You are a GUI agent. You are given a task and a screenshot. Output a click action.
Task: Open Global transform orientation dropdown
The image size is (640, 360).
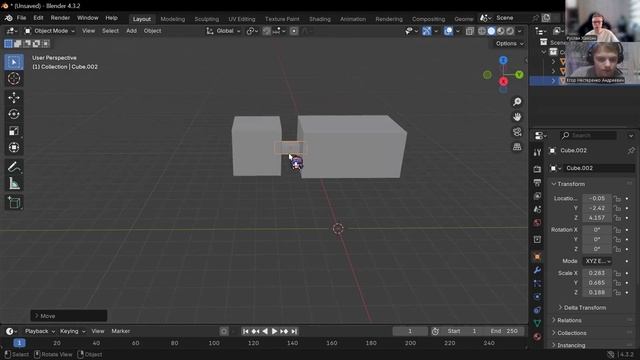pos(224,31)
